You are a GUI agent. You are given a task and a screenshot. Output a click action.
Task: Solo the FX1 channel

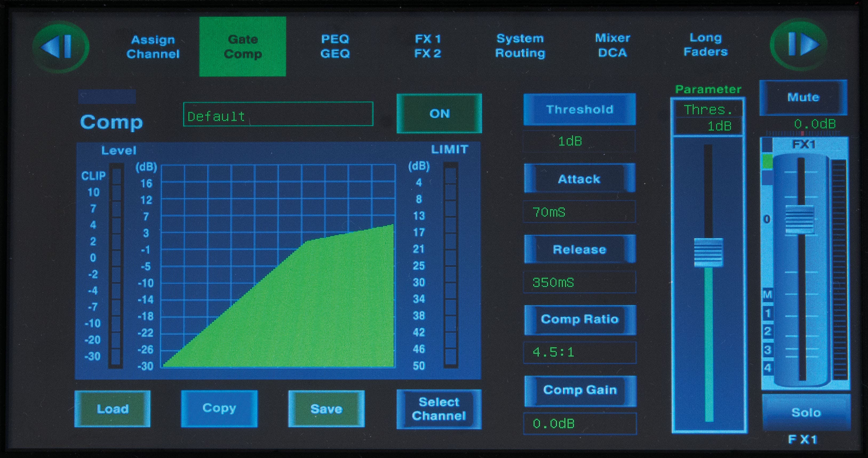(806, 412)
